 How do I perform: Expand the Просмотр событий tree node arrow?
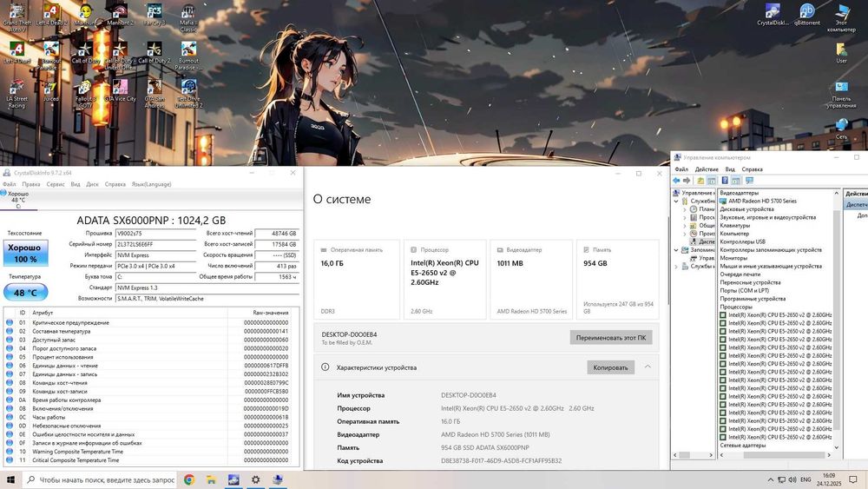[x=685, y=217]
